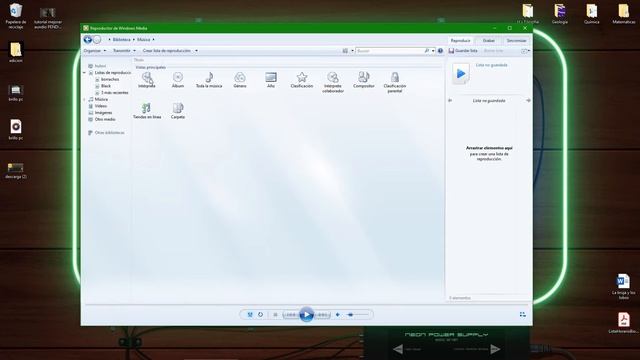Open the view options dropdown arrow
This screenshot has width=640, height=360.
352,51
